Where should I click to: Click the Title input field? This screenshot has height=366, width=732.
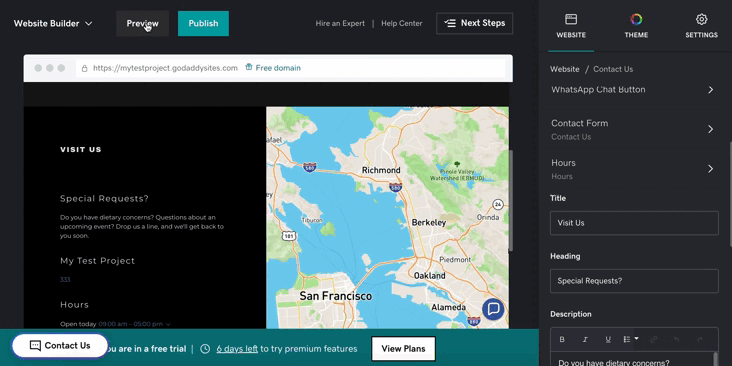(x=634, y=223)
